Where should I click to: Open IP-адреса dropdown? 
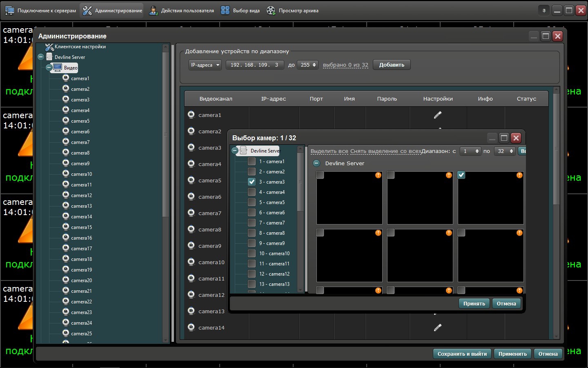tap(205, 65)
